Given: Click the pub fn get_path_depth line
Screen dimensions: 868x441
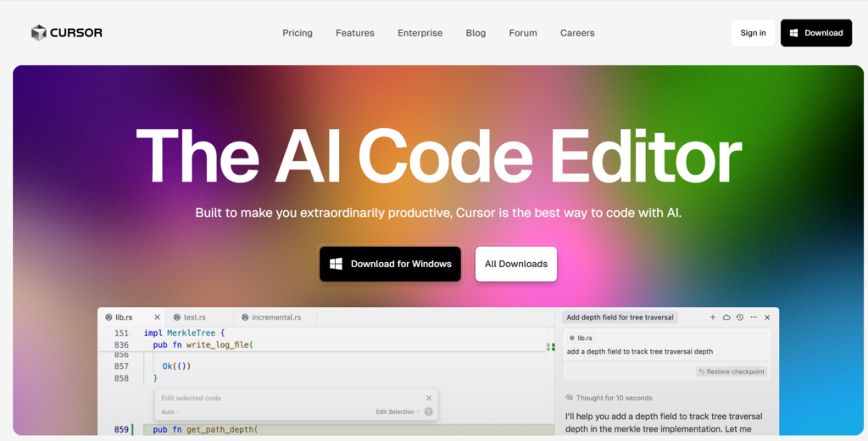Looking at the screenshot, I should (x=205, y=429).
